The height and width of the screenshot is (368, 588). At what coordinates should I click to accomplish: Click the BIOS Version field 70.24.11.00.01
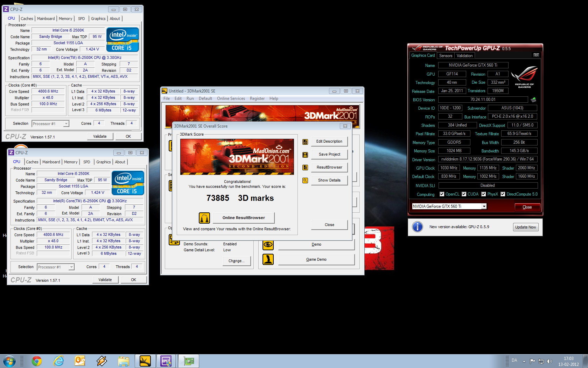coord(483,100)
